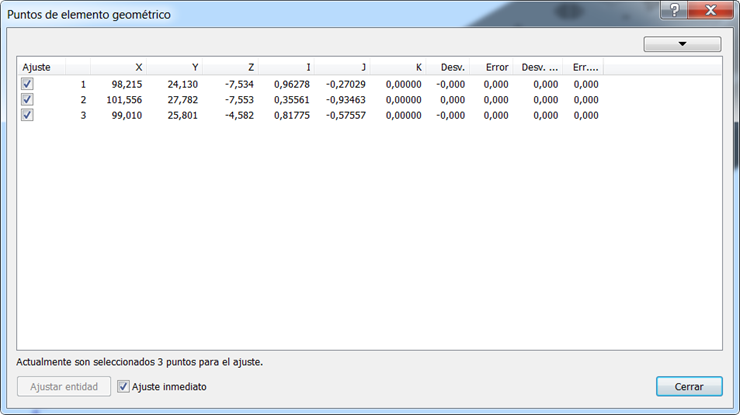This screenshot has width=740, height=415.
Task: Select Z value -7,534
Action: point(239,85)
